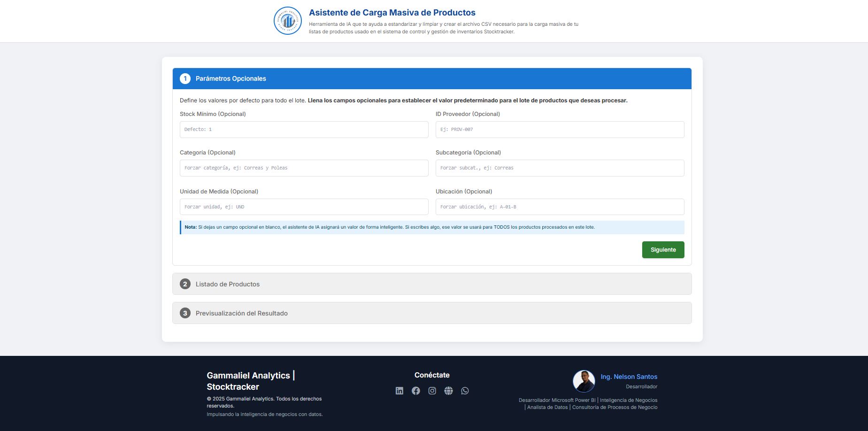Open the Instagram icon in footer

pyautogui.click(x=432, y=391)
